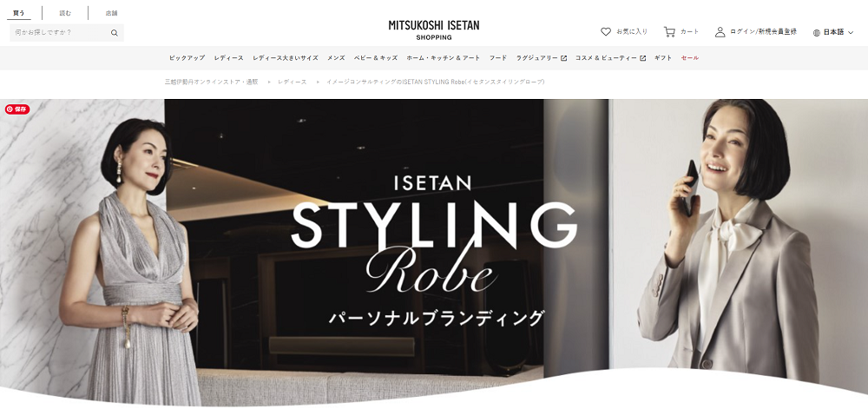The image size is (868, 409).
Task: Switch to the 店舗 tab
Action: tap(111, 13)
